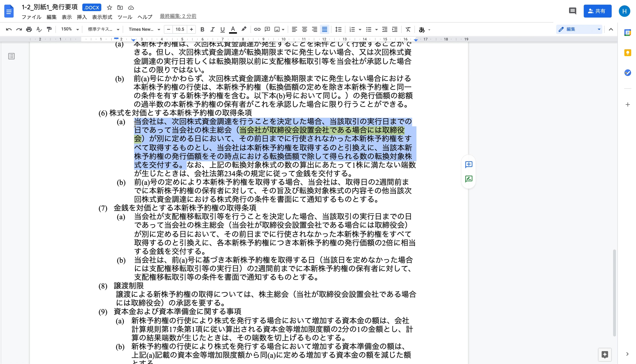The height and width of the screenshot is (364, 636).
Task: Open the 挿入 menu
Action: [x=82, y=17]
